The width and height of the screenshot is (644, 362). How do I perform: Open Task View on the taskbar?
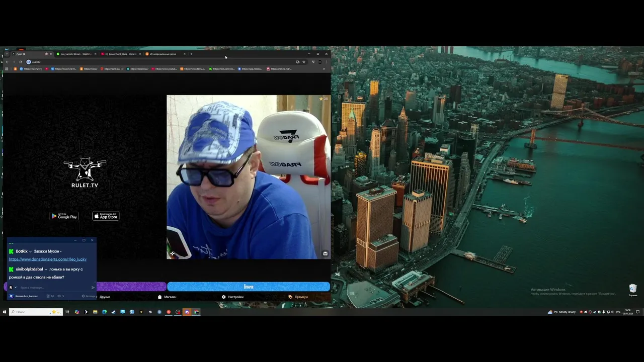(x=67, y=312)
